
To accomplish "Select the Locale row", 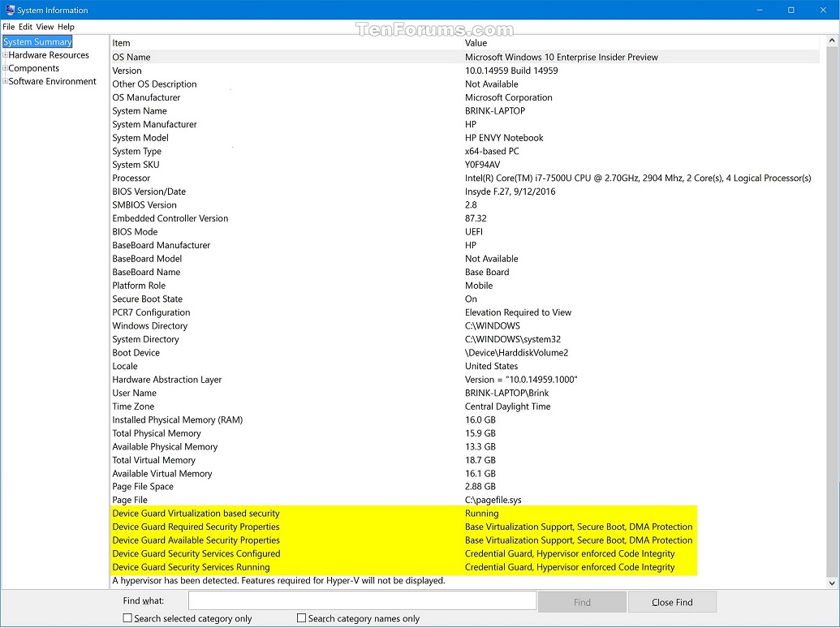I will point(465,366).
